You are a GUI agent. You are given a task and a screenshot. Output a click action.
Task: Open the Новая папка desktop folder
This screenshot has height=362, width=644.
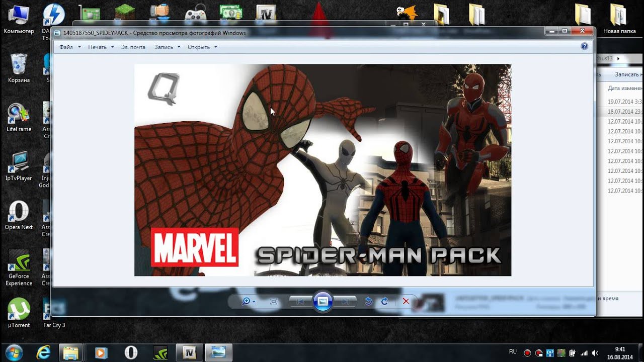[619, 19]
